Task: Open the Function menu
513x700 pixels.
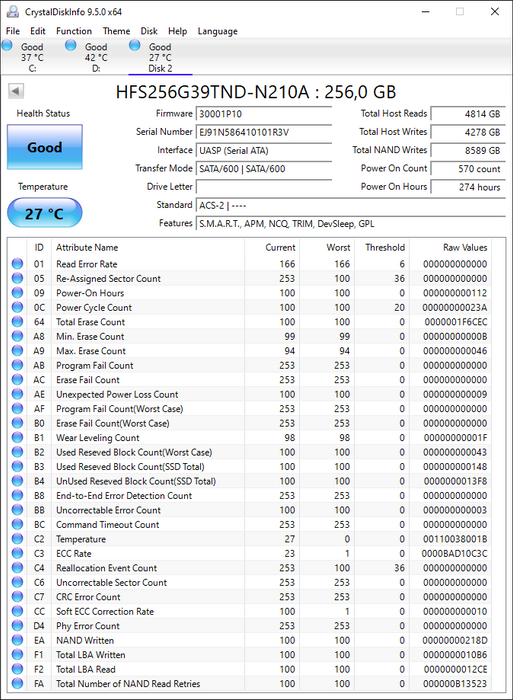Action: click(x=74, y=31)
